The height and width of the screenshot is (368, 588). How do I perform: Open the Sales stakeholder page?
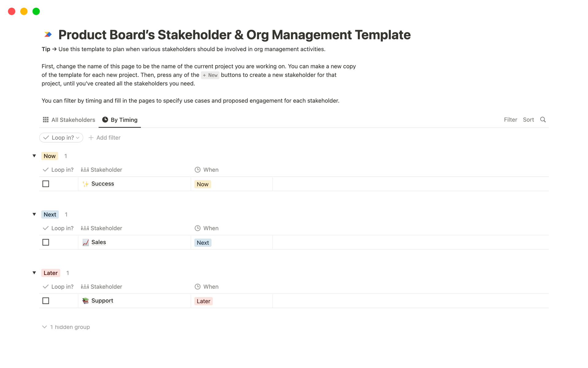99,242
